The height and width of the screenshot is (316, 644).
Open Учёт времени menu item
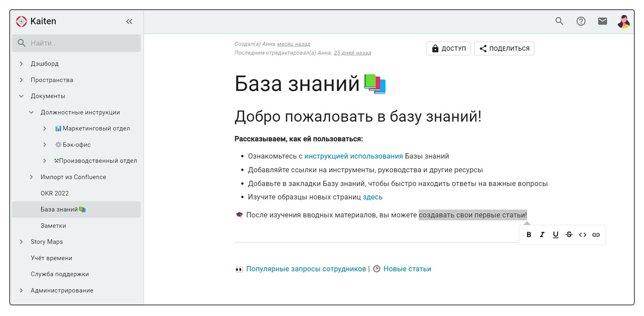(52, 258)
